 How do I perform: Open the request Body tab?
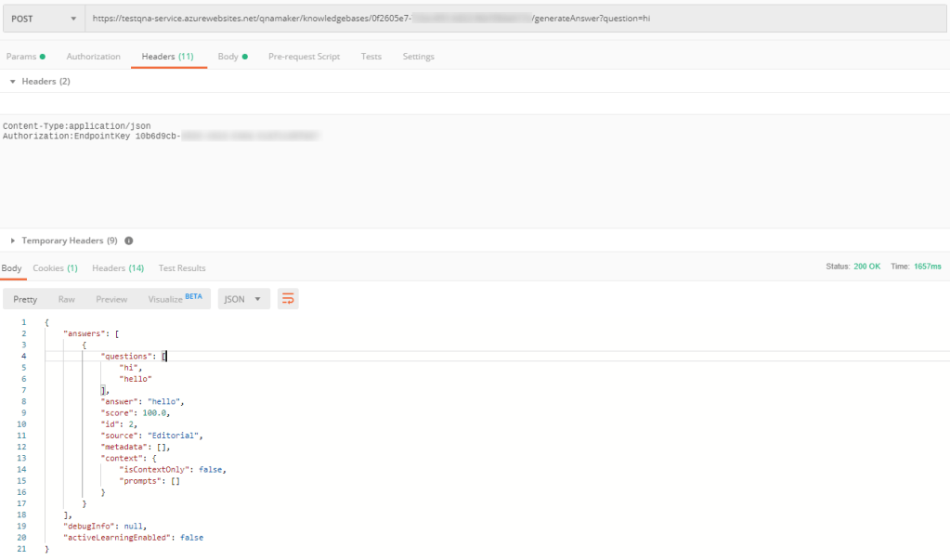(232, 57)
